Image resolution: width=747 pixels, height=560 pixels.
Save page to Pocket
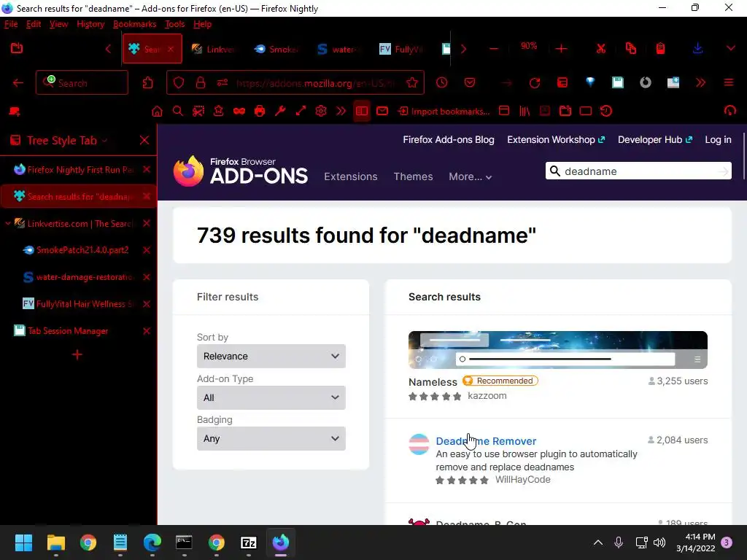click(x=470, y=83)
